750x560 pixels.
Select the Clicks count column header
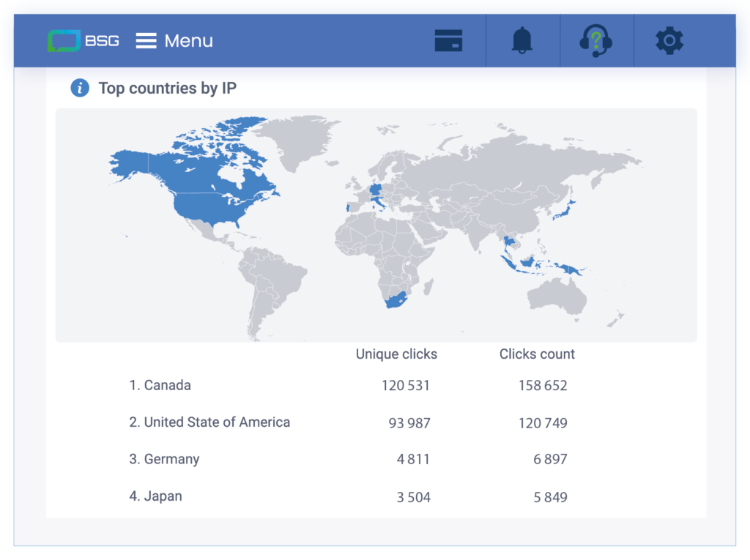(536, 354)
